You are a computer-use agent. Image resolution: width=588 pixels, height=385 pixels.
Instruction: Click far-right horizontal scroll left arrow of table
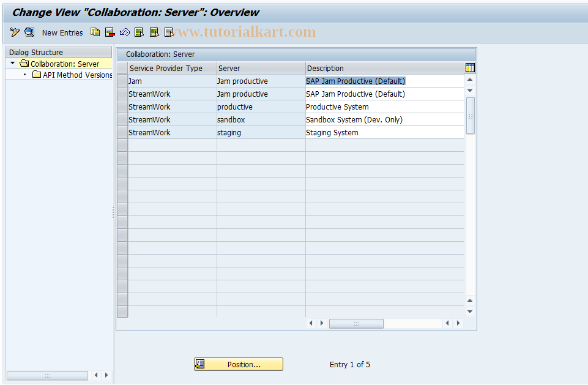[x=447, y=323]
